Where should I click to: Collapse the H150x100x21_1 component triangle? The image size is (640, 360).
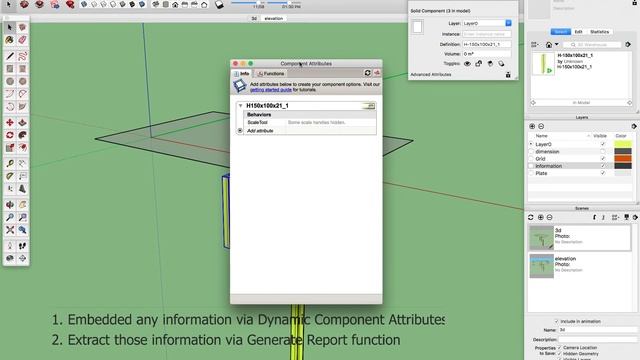point(240,106)
